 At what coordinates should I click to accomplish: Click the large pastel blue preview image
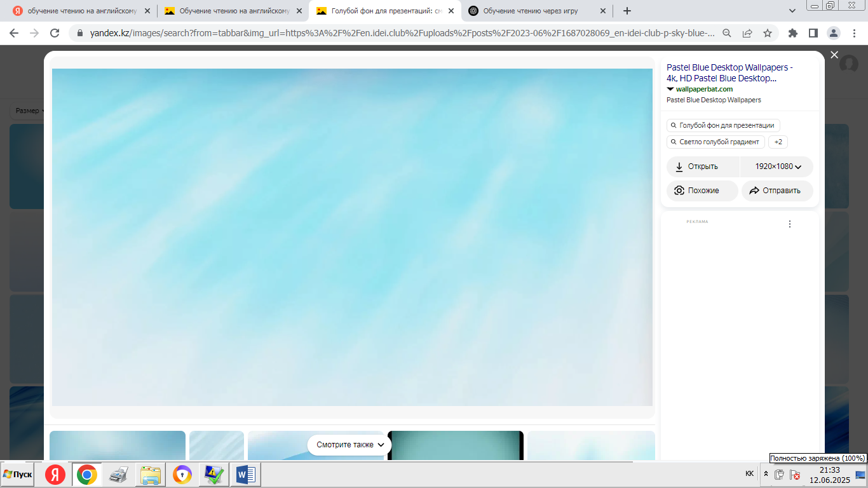[x=352, y=237]
